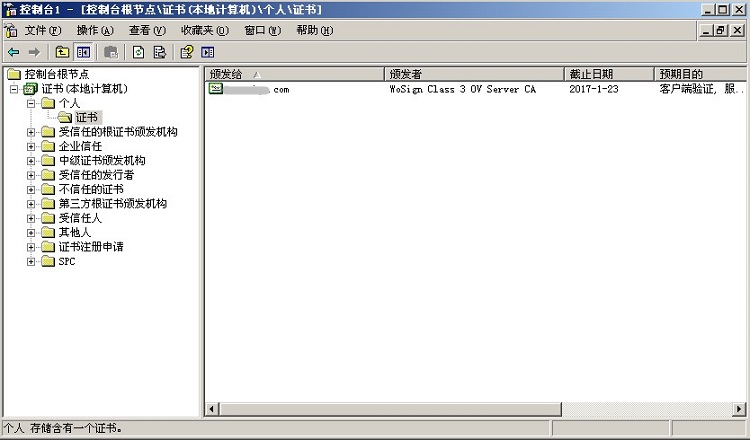Toggle the console tree show/hide icon
This screenshot has width=750, height=440.
tap(84, 52)
